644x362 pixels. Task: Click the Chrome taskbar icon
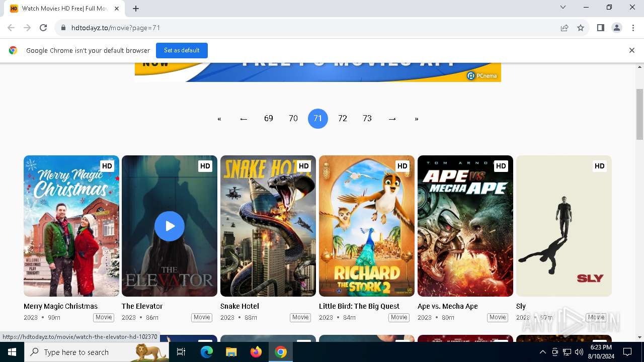[281, 352]
